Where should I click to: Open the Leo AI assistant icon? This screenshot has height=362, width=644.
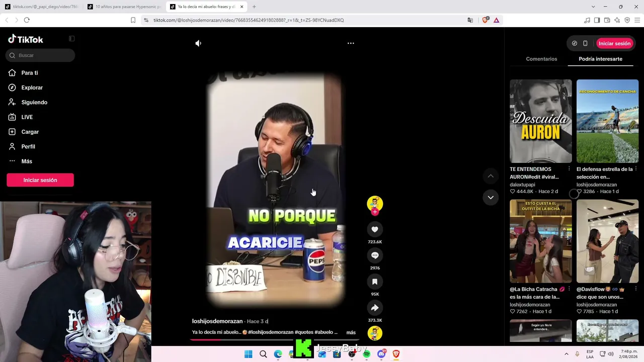[617, 20]
